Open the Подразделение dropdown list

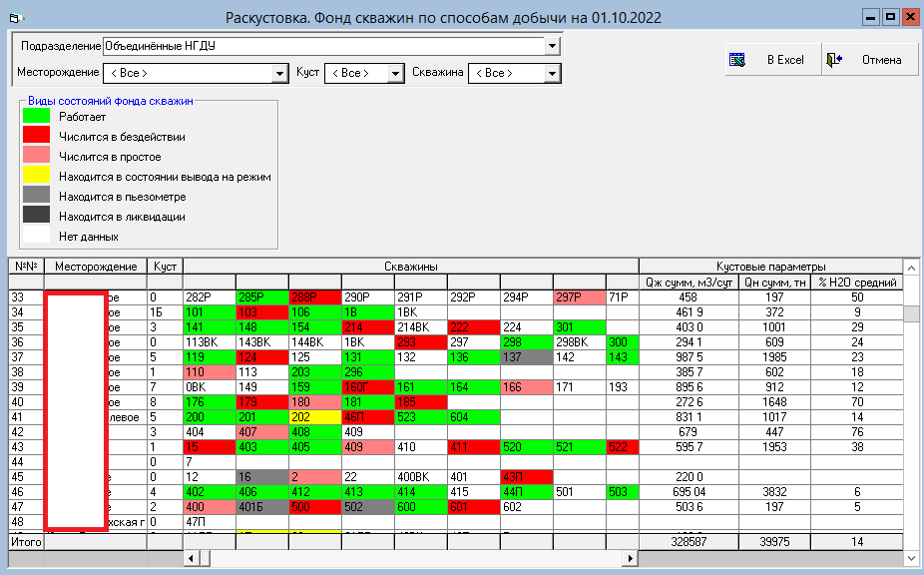(x=552, y=46)
